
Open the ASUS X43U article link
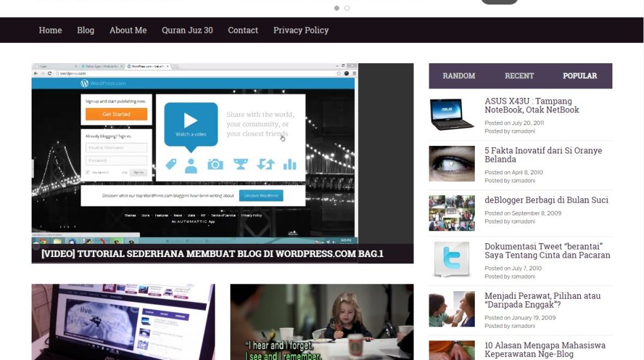532,105
